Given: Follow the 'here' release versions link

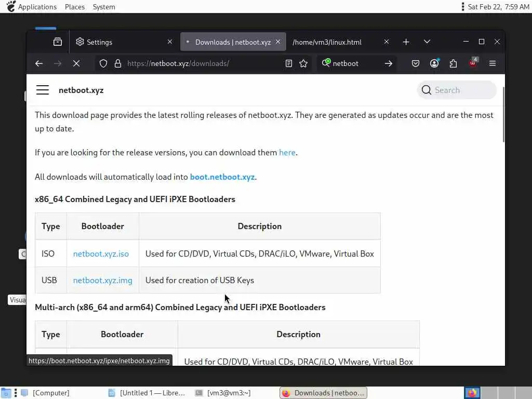Looking at the screenshot, I should (x=287, y=153).
